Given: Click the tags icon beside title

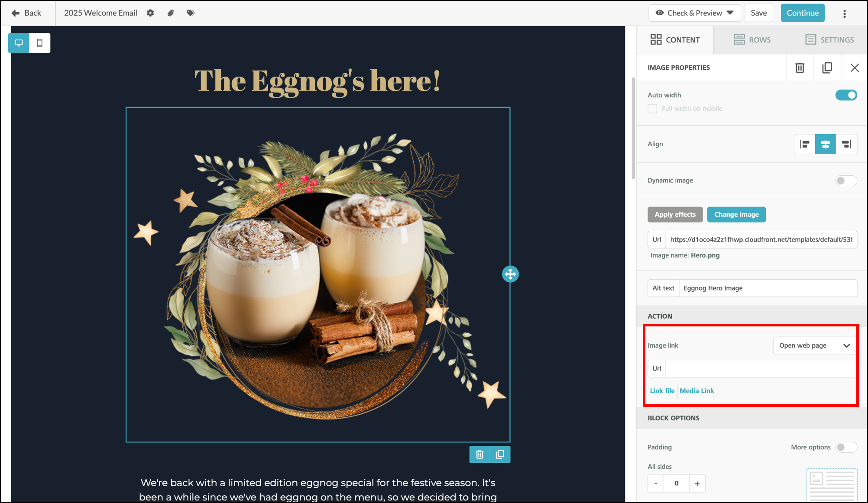Looking at the screenshot, I should tap(191, 13).
